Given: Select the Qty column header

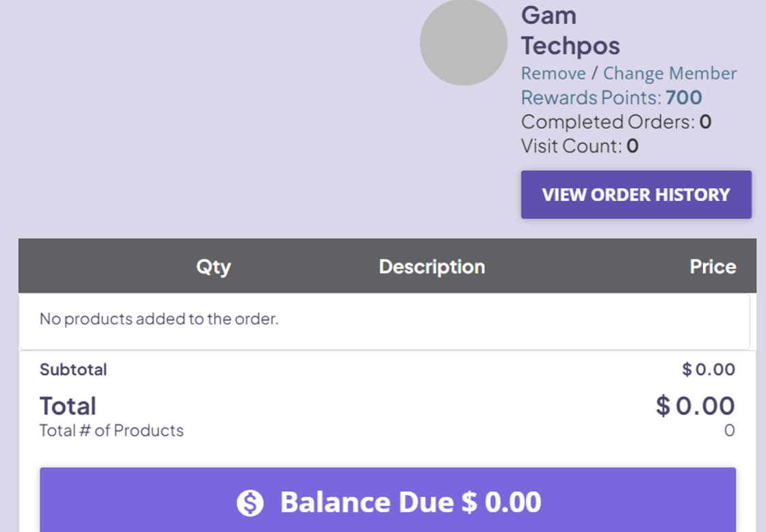Looking at the screenshot, I should tap(213, 267).
